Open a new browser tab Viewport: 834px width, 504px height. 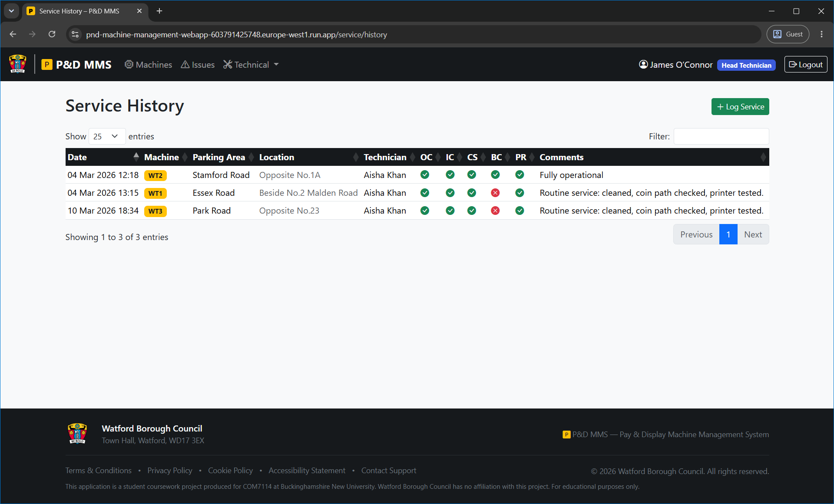159,11
